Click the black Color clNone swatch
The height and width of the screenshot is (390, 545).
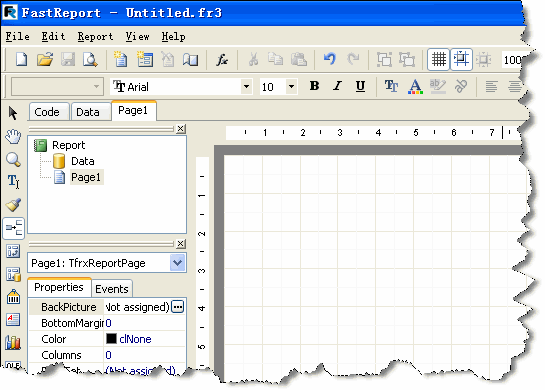[111, 339]
